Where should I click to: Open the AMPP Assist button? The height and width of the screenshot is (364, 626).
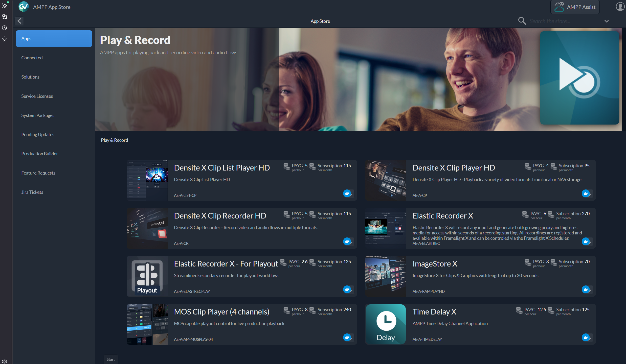coord(575,7)
